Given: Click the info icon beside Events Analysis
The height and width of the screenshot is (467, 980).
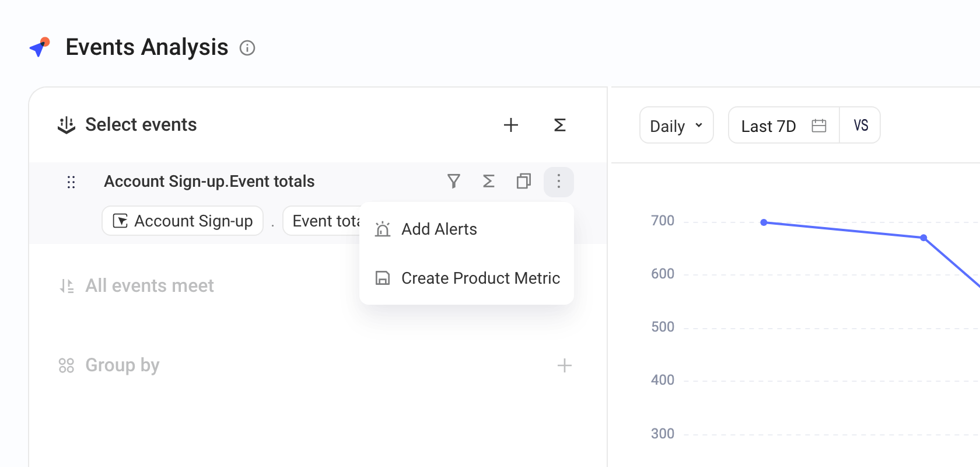Looking at the screenshot, I should point(247,48).
